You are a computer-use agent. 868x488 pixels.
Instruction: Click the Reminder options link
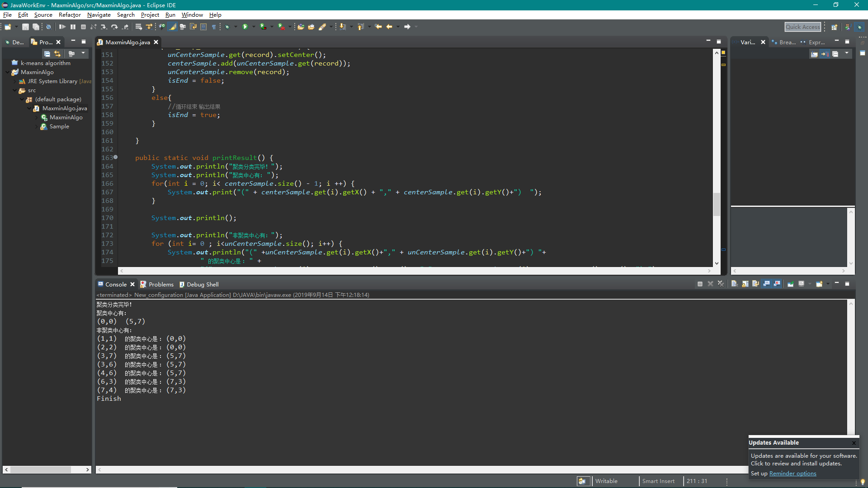793,474
